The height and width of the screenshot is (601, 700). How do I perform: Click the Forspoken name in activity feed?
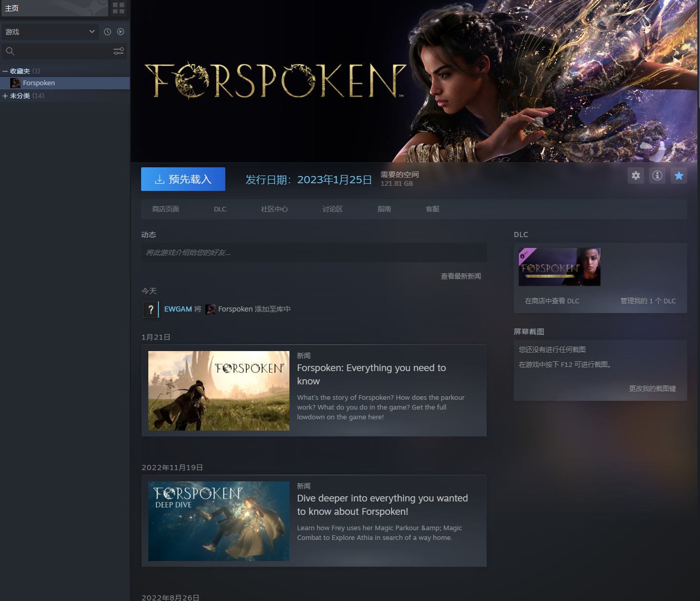[236, 309]
